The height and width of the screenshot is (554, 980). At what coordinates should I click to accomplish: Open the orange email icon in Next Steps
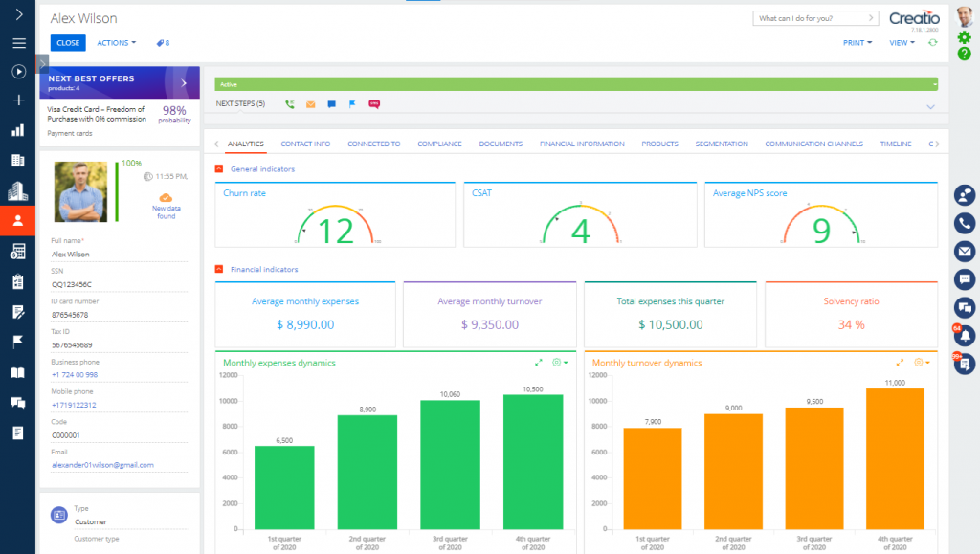pos(310,103)
